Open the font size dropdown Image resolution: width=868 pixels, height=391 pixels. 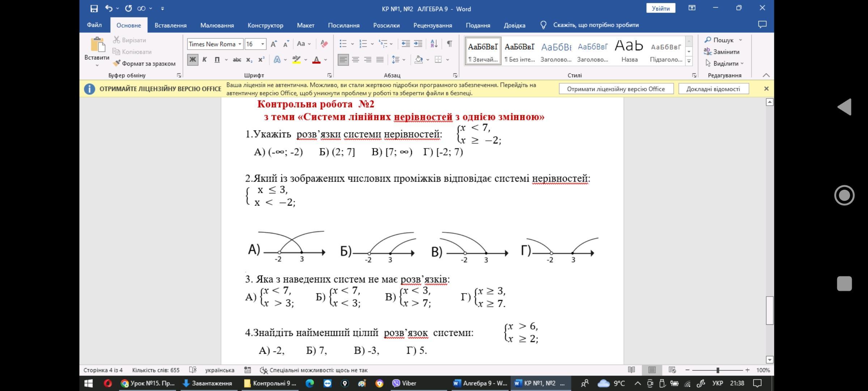point(263,44)
